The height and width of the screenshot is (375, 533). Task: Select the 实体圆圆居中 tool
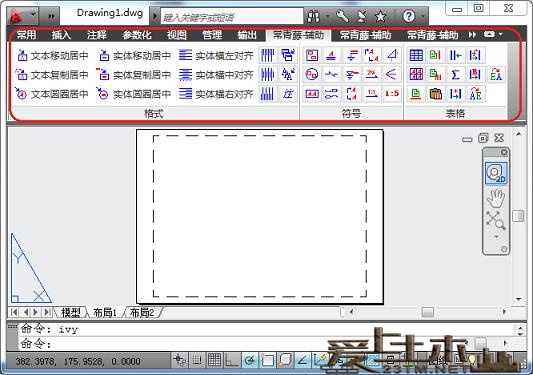pyautogui.click(x=134, y=94)
